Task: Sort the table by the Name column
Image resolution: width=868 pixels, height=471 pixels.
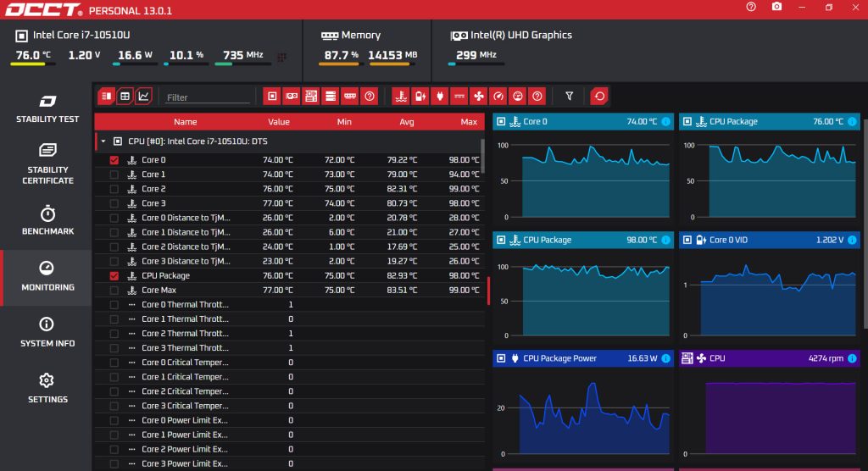Action: pos(185,122)
